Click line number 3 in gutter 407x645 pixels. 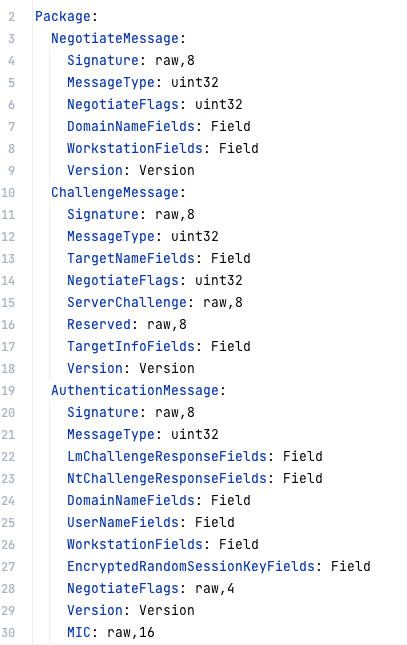pos(11,39)
